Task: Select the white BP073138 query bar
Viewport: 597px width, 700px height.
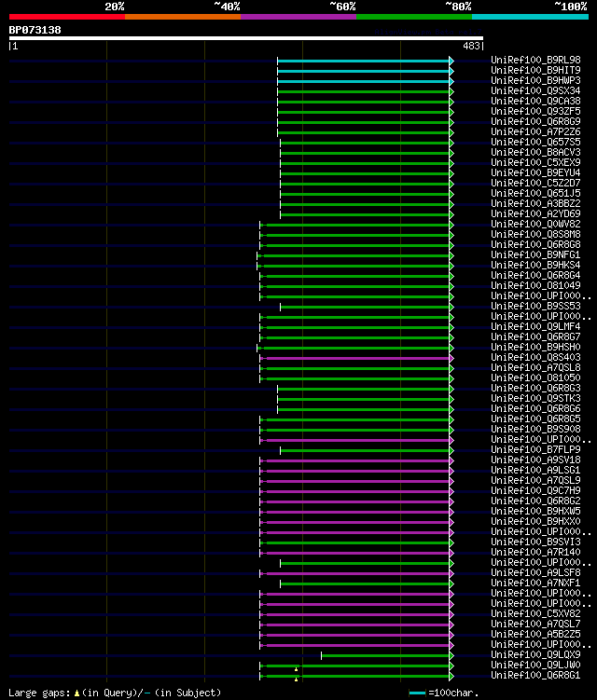Action: click(x=245, y=38)
